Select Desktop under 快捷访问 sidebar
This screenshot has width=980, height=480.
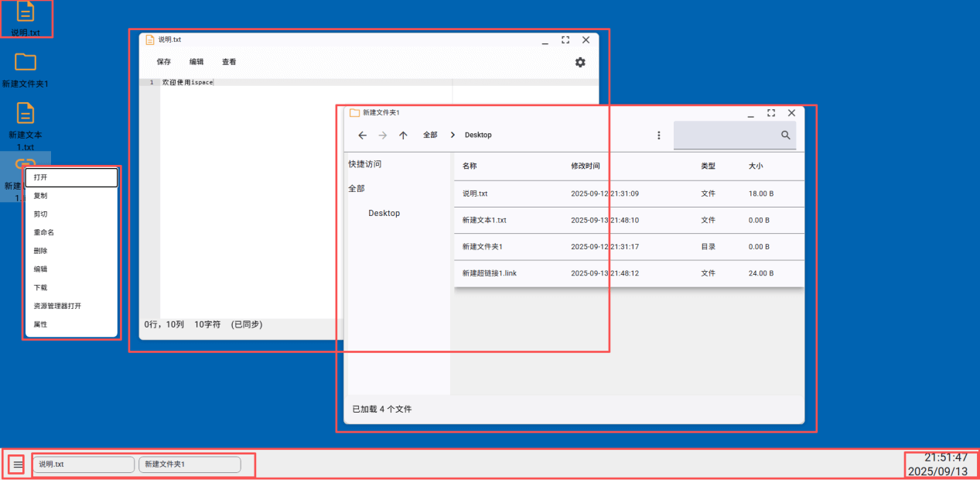(x=384, y=213)
